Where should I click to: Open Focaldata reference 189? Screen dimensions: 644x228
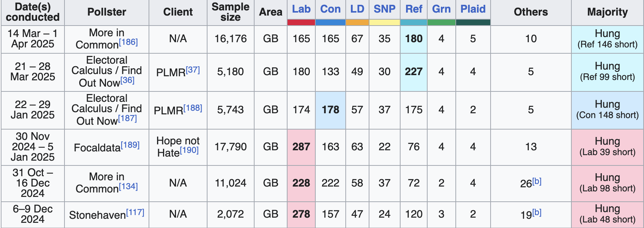tap(130, 145)
